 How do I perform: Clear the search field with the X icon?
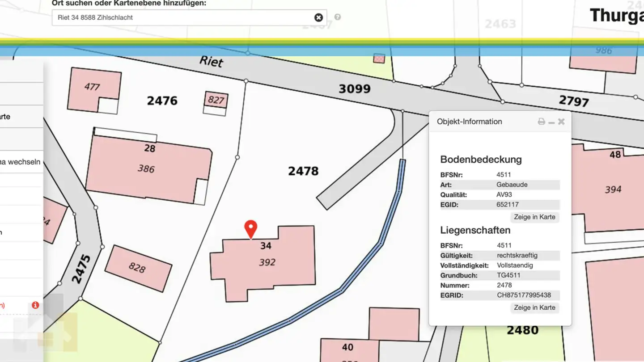[318, 17]
